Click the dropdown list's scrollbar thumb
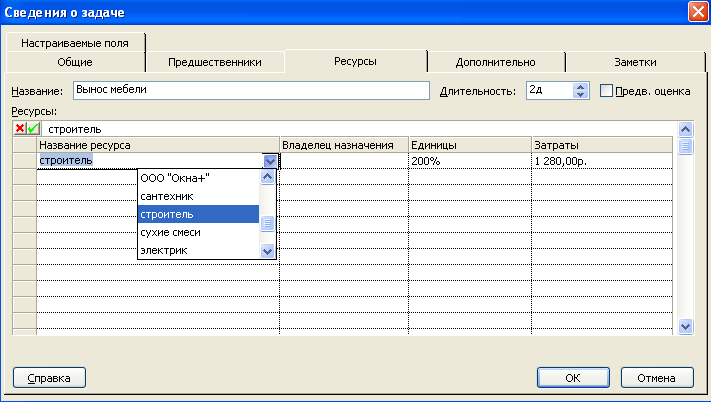Image resolution: width=711 pixels, height=402 pixels. pyautogui.click(x=268, y=223)
